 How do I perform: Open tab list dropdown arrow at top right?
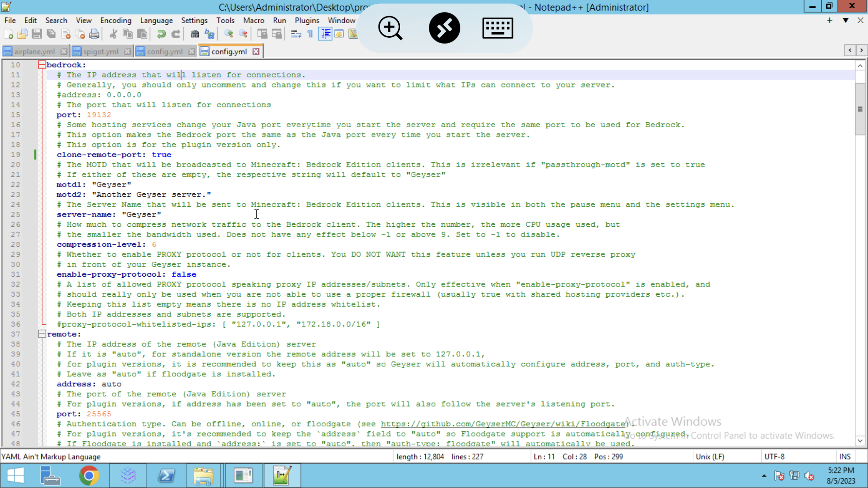(845, 20)
